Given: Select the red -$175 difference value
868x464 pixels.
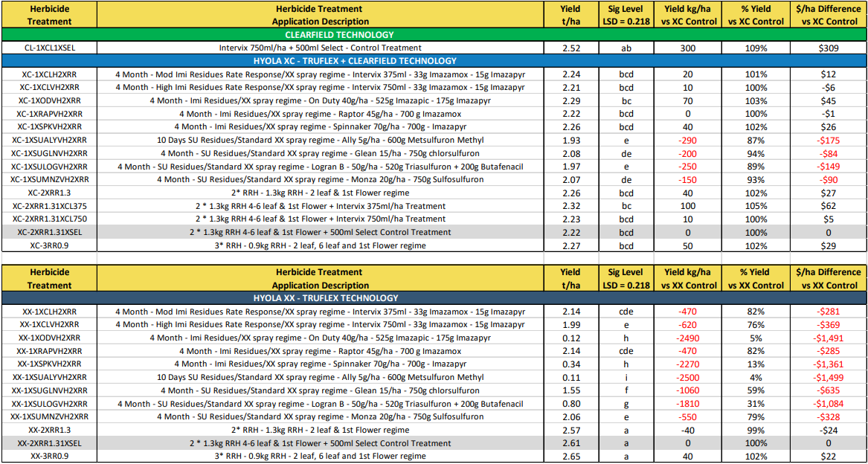Looking at the screenshot, I should (828, 140).
